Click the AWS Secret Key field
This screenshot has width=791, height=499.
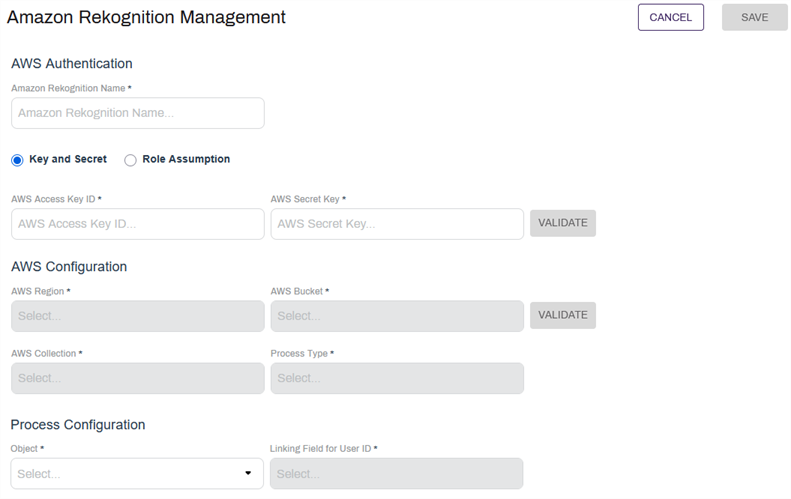point(397,224)
